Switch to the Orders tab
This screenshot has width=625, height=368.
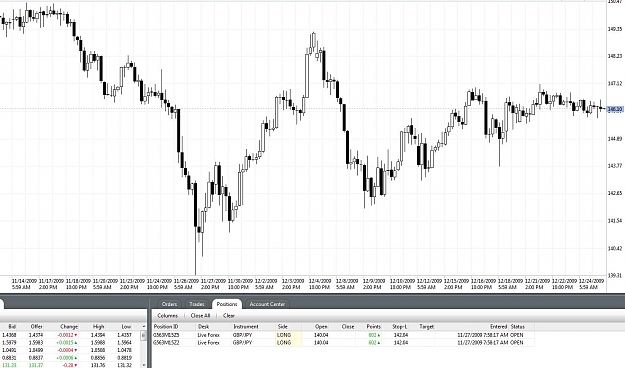pos(169,304)
